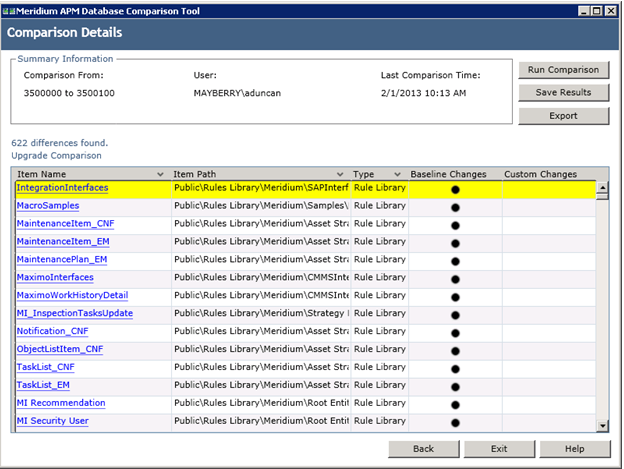The height and width of the screenshot is (469, 624).
Task: Click the Export button
Action: pyautogui.click(x=563, y=116)
